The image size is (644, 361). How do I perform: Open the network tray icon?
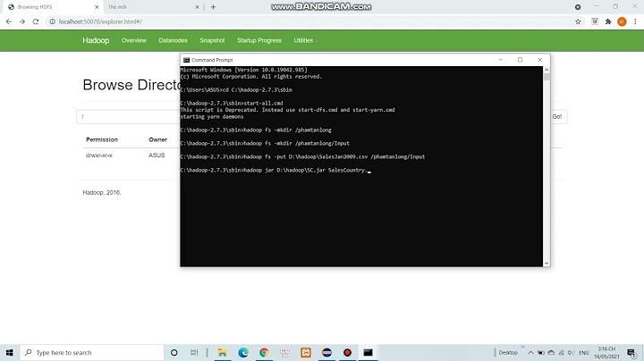(562, 352)
